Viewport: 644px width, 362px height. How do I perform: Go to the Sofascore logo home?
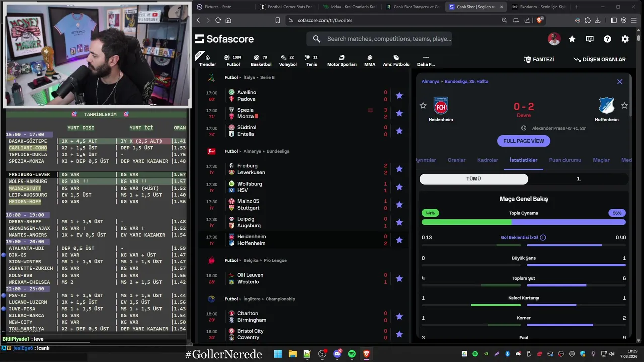tap(224, 39)
